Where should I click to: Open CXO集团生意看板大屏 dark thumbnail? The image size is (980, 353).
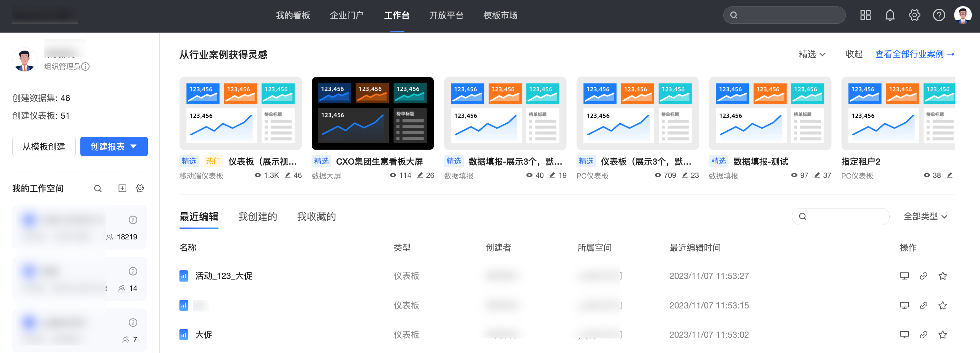coord(373,113)
